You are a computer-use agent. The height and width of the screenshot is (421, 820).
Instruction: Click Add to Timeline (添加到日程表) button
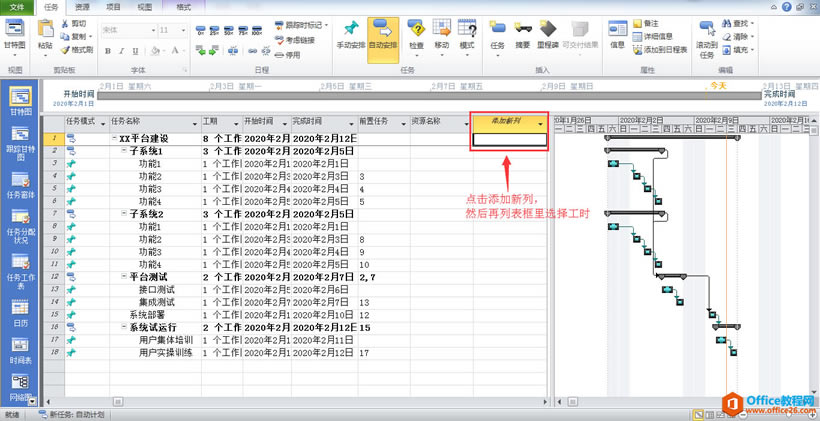click(660, 50)
